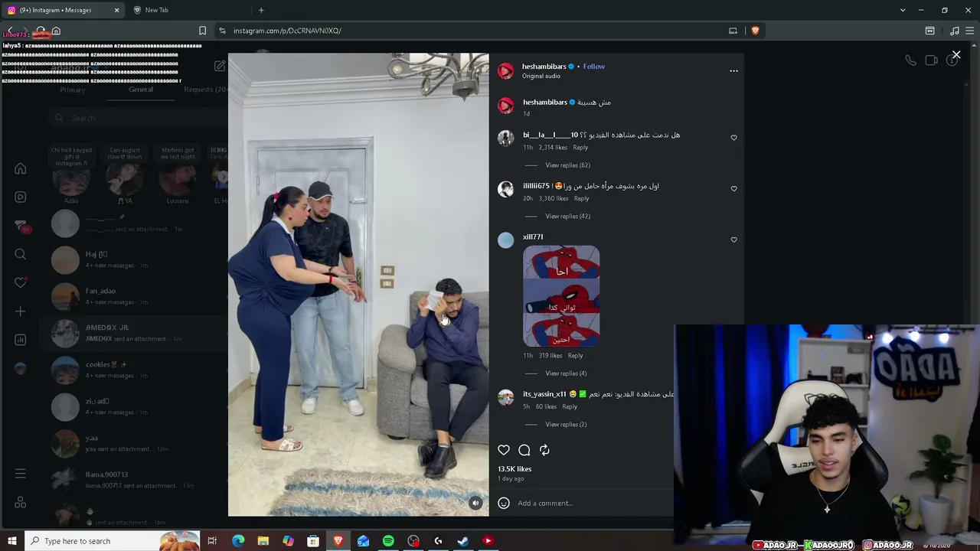
Task: Mute or unmute the video audio
Action: tap(475, 503)
